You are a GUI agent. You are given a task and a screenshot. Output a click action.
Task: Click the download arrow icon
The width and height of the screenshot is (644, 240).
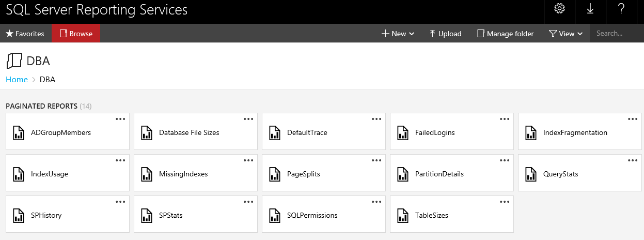tap(590, 9)
